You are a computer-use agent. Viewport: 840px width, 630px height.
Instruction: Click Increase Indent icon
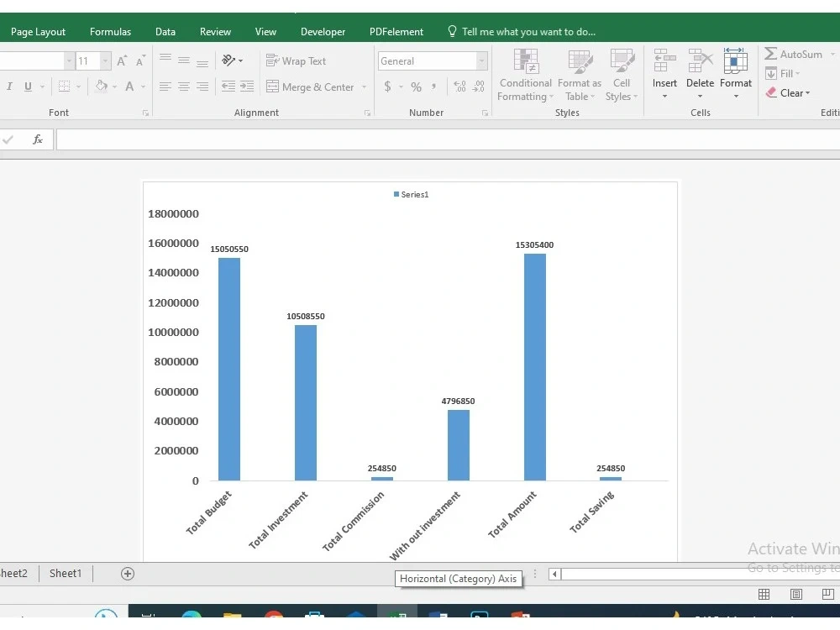point(246,87)
